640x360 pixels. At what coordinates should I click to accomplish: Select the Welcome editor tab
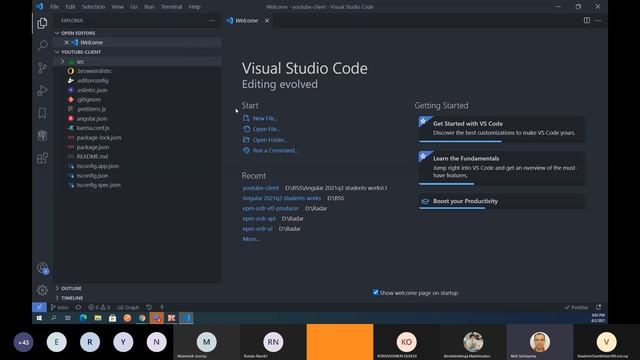(x=247, y=20)
